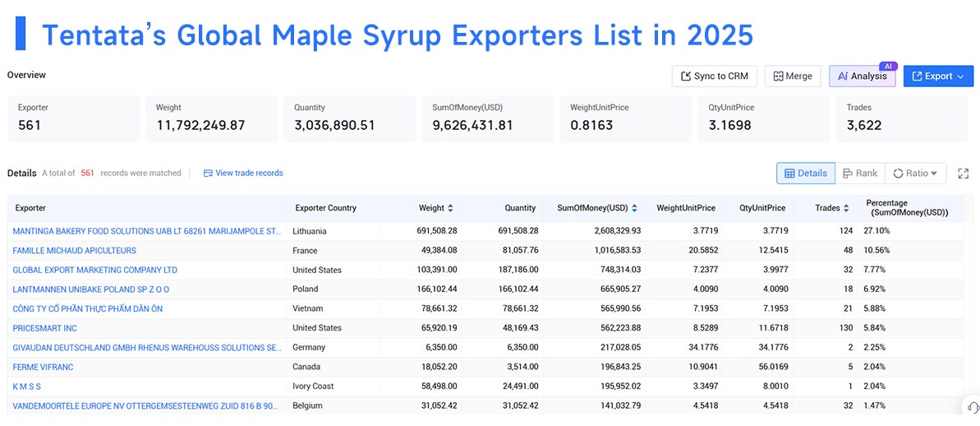Viewport: 980px width, 426px height.
Task: Click weight value 103,391.00
Action: click(436, 270)
